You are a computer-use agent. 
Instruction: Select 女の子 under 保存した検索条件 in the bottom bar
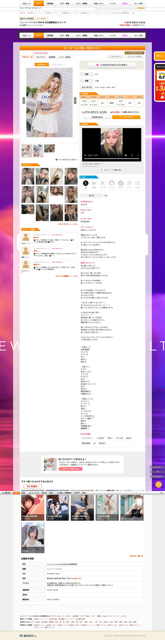pyautogui.click(x=77, y=493)
